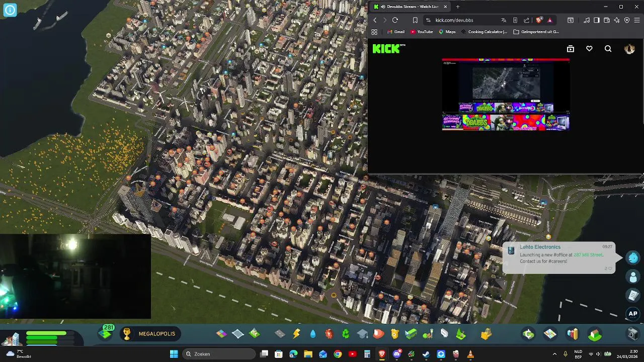Like the Lehto Electronics chirp heart
Image resolution: width=644 pixels, height=362 pixels.
coord(610,268)
